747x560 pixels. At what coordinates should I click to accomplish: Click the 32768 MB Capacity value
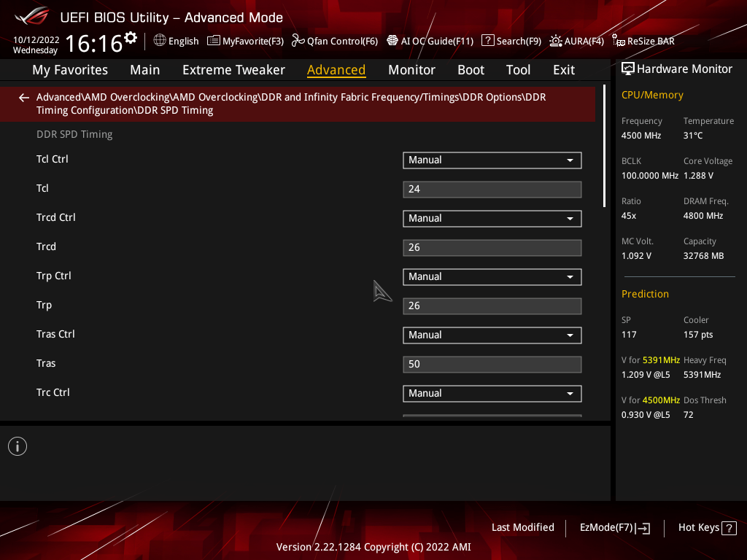704,256
